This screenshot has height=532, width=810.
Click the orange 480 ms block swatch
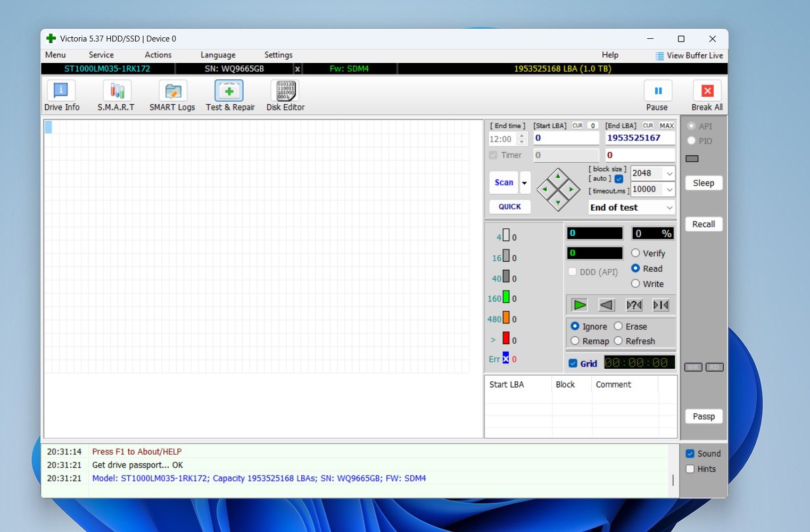[x=506, y=318]
